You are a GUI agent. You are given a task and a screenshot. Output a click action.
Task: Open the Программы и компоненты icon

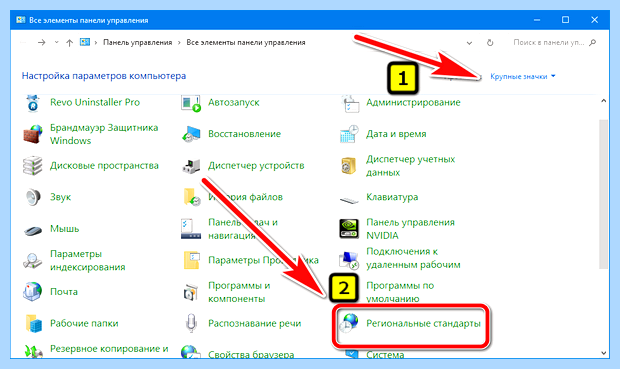pos(191,293)
